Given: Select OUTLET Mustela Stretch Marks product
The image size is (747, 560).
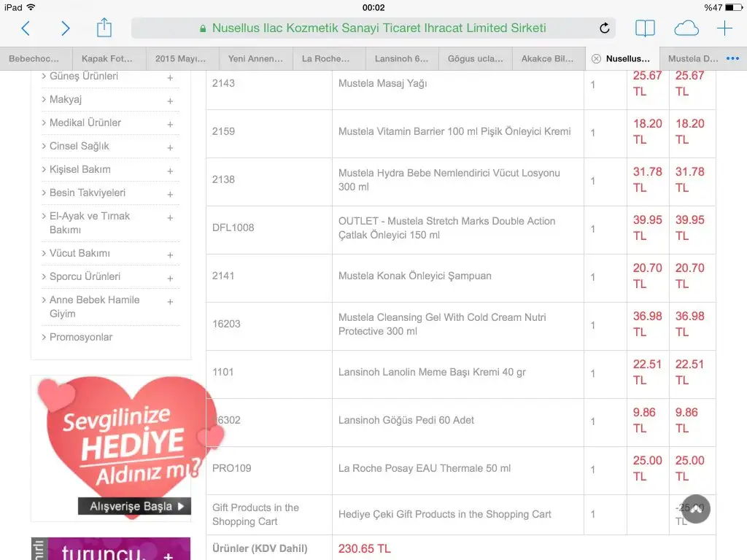Looking at the screenshot, I should point(447,228).
